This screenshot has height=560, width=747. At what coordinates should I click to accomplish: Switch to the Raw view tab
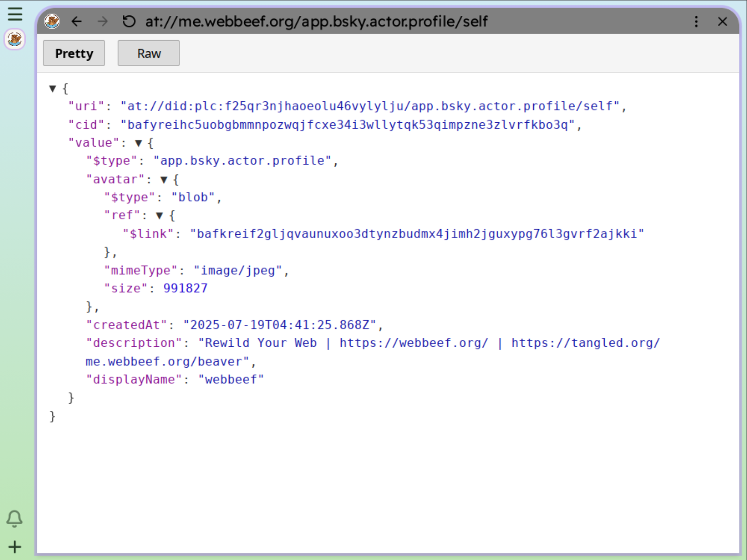click(x=148, y=53)
